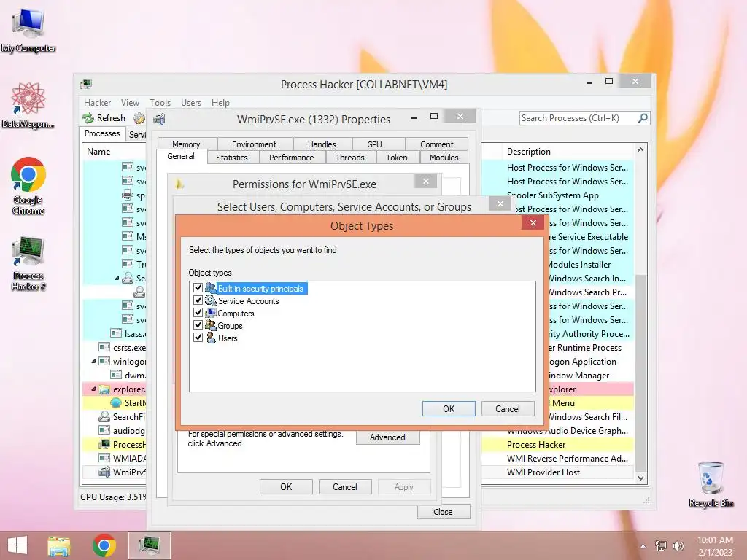This screenshot has height=560, width=747.
Task: Collapse the Se... process tree node
Action: [x=117, y=278]
